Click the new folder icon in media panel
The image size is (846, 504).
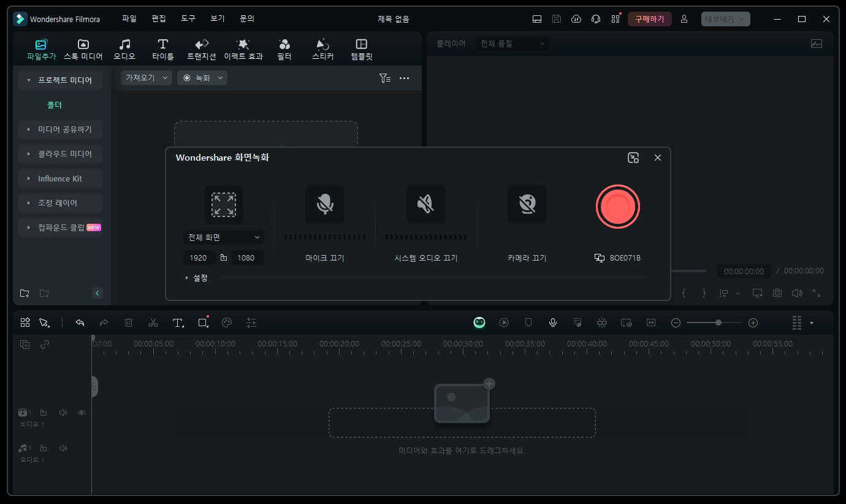tap(25, 293)
